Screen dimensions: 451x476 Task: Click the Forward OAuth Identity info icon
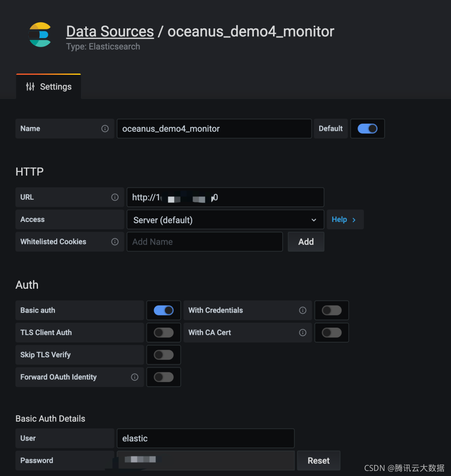(x=134, y=377)
